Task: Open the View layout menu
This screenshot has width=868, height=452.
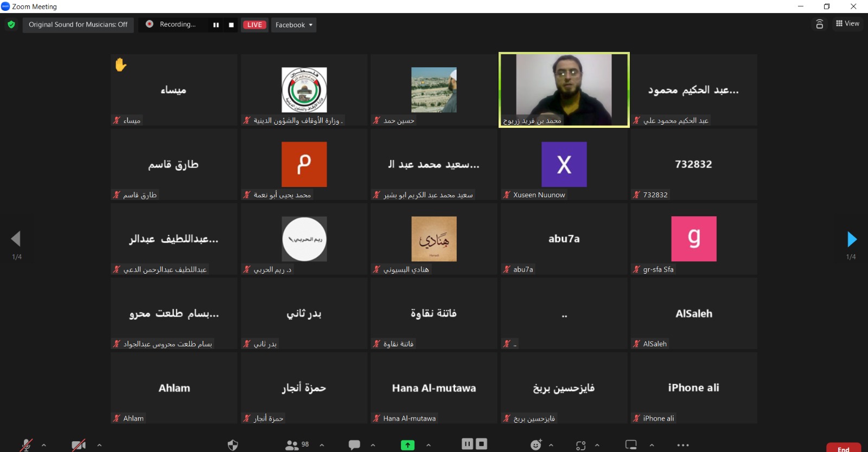Action: coord(847,24)
